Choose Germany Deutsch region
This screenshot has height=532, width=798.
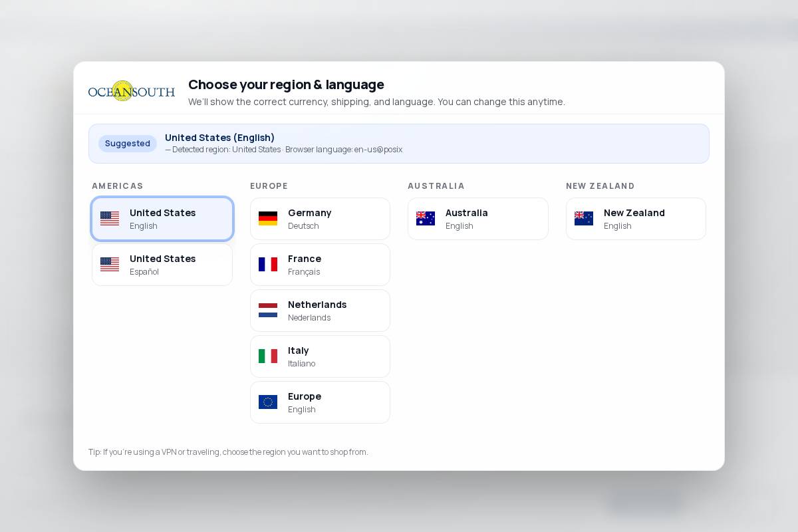[x=320, y=219]
